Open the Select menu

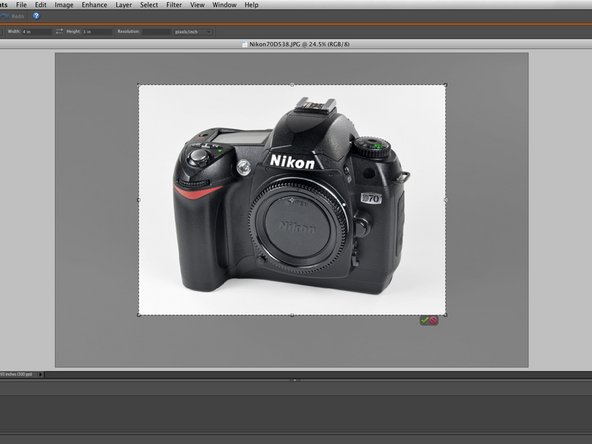(x=149, y=5)
